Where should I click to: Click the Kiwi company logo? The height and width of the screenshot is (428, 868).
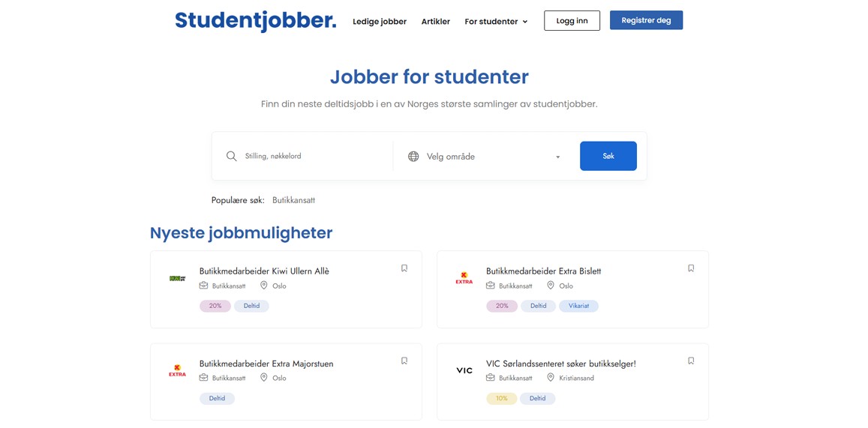coord(177,278)
